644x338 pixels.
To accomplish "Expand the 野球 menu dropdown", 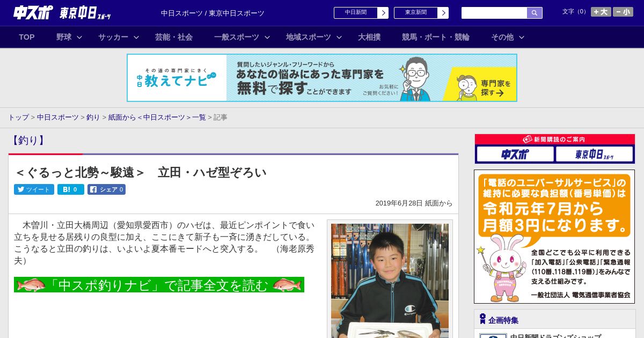I will (69, 37).
